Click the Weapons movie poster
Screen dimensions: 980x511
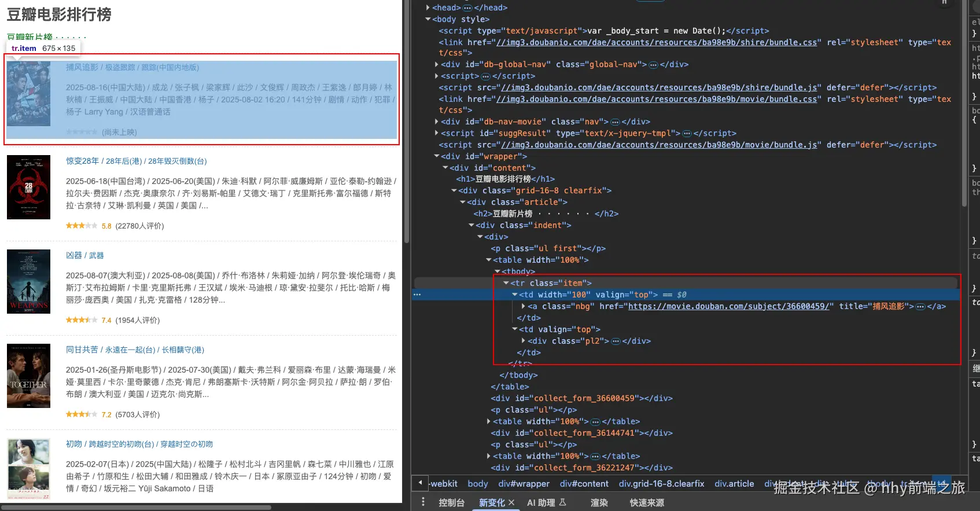pos(28,281)
